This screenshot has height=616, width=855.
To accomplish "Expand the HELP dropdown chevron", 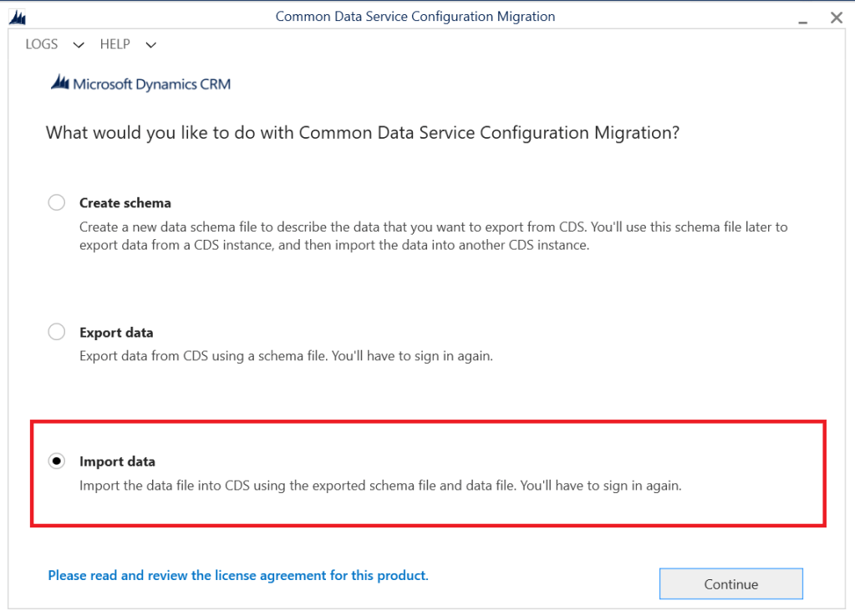I will [150, 45].
